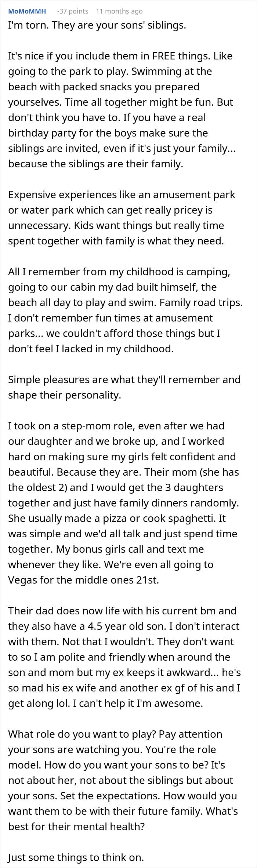257x868 pixels.
Task: Click the '-37 points' score label
Action: [73, 11]
